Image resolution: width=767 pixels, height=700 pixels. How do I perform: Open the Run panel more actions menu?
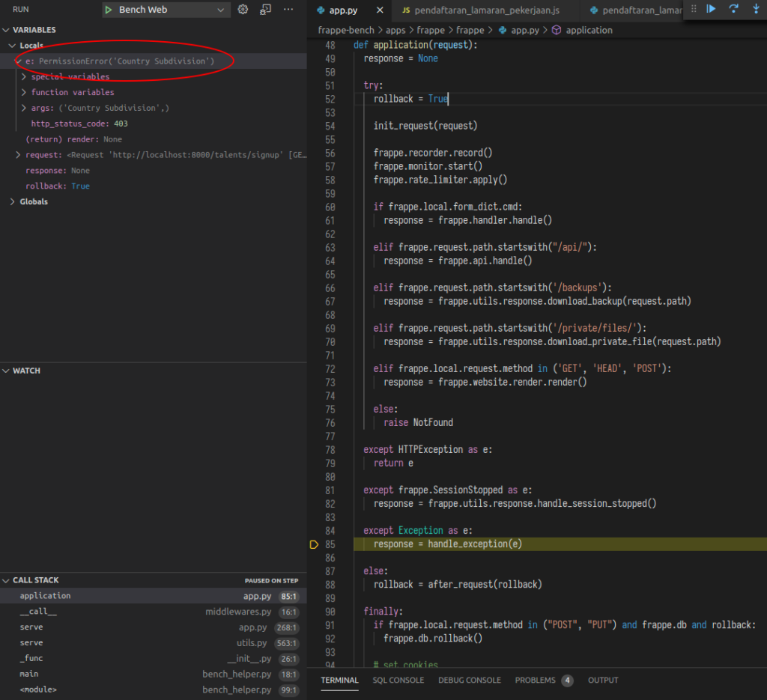[x=288, y=10]
